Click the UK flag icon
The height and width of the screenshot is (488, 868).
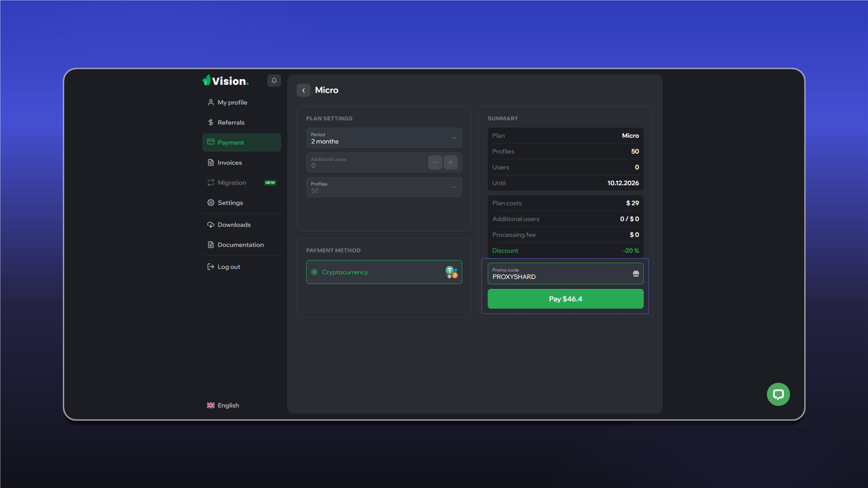[211, 405]
